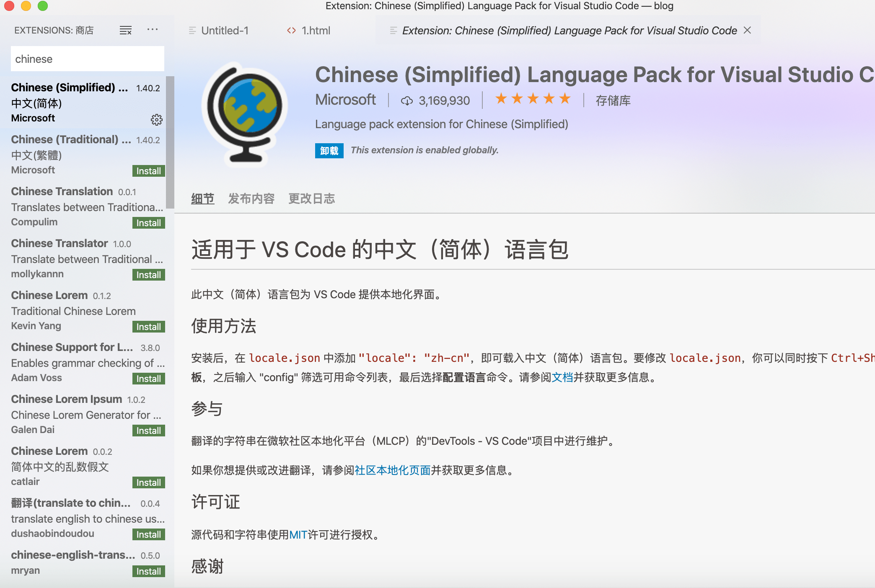The height and width of the screenshot is (588, 875).
Task: Click the 1.html file type icon
Action: (x=291, y=31)
